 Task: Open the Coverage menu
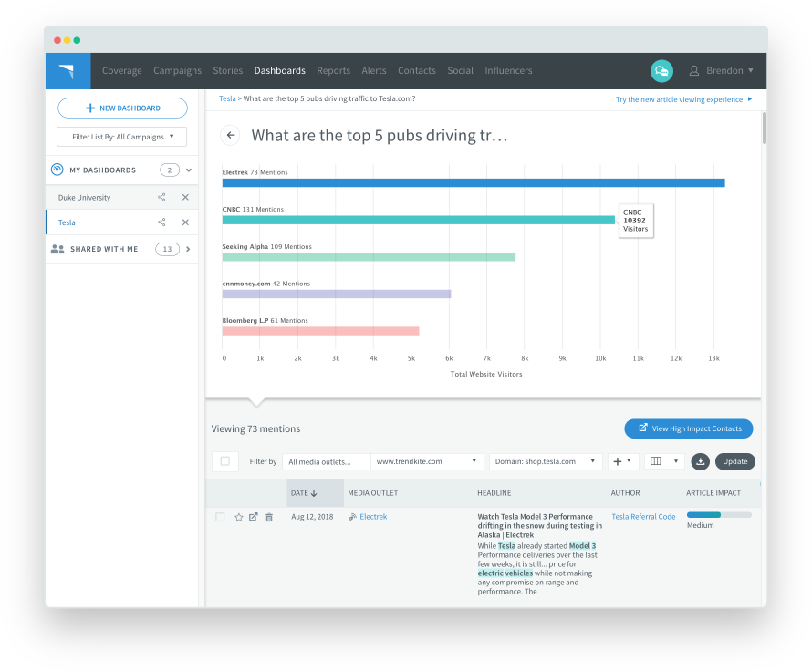point(121,70)
